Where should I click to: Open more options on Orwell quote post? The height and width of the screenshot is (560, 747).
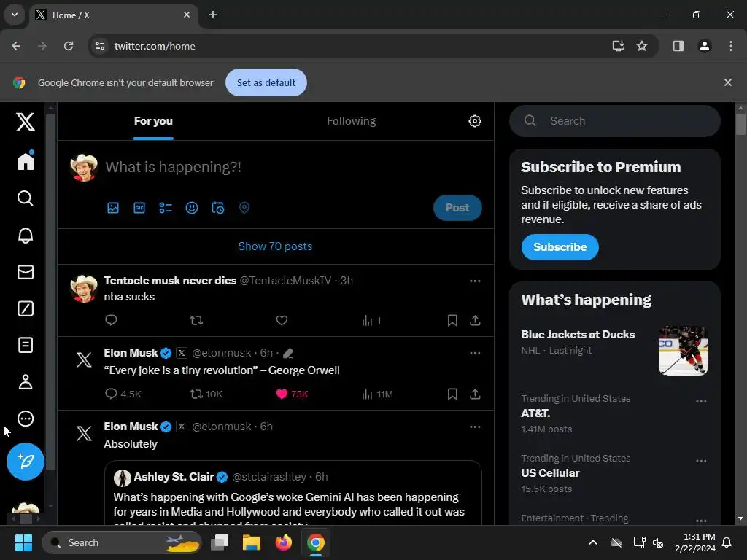coord(475,354)
